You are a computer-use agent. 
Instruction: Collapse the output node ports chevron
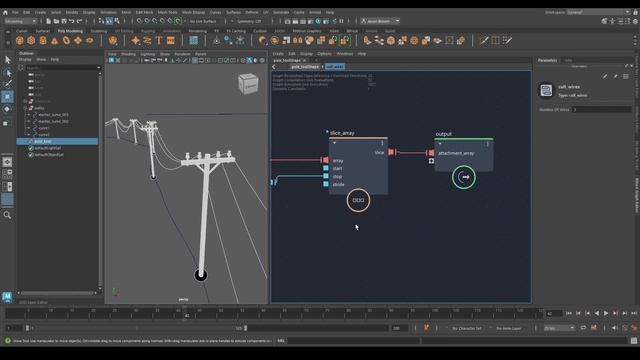pyautogui.click(x=440, y=144)
